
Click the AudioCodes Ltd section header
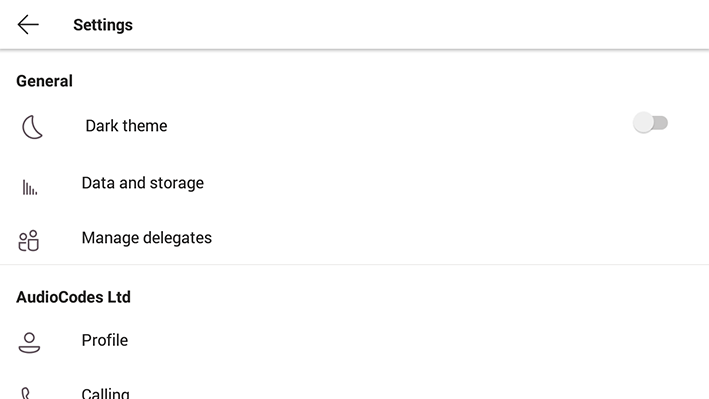73,297
